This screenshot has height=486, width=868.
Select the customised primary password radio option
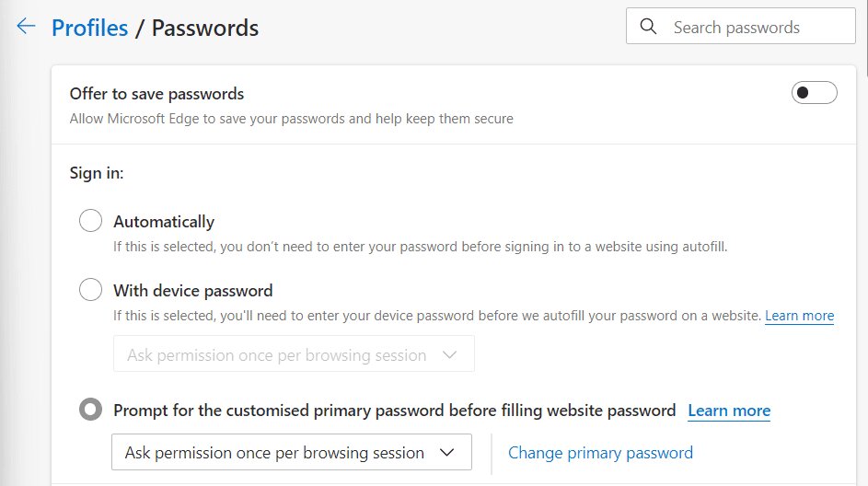point(91,410)
